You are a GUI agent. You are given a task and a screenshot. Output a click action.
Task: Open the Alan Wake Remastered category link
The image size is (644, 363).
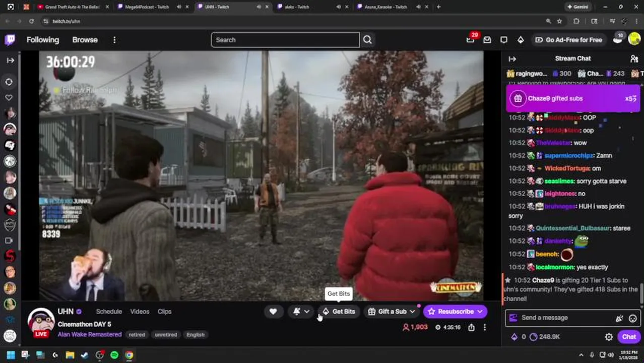click(x=90, y=334)
